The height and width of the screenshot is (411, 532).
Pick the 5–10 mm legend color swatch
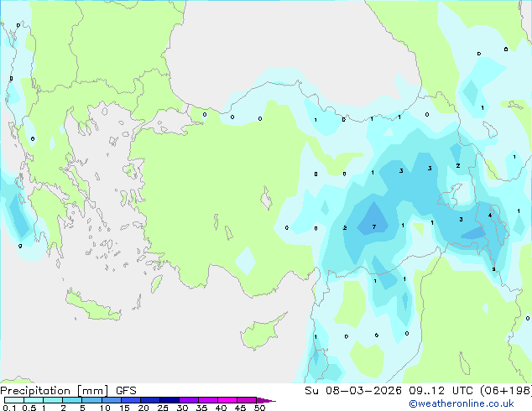[x=91, y=400]
